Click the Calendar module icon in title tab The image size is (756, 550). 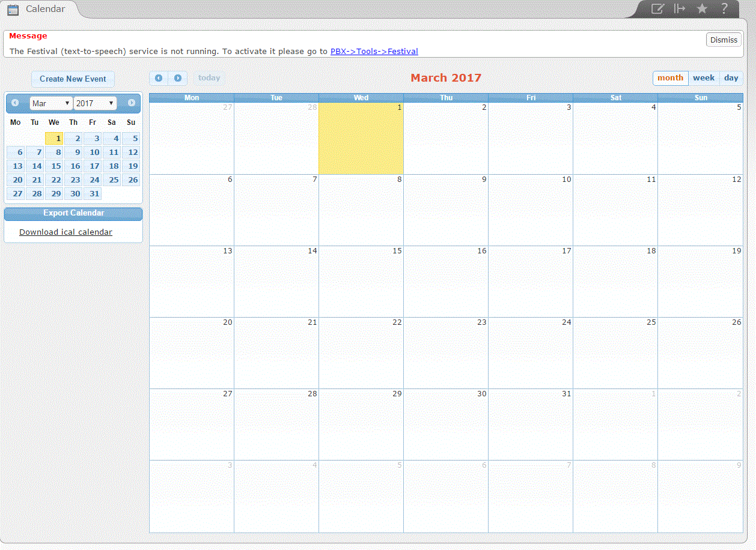(x=13, y=10)
